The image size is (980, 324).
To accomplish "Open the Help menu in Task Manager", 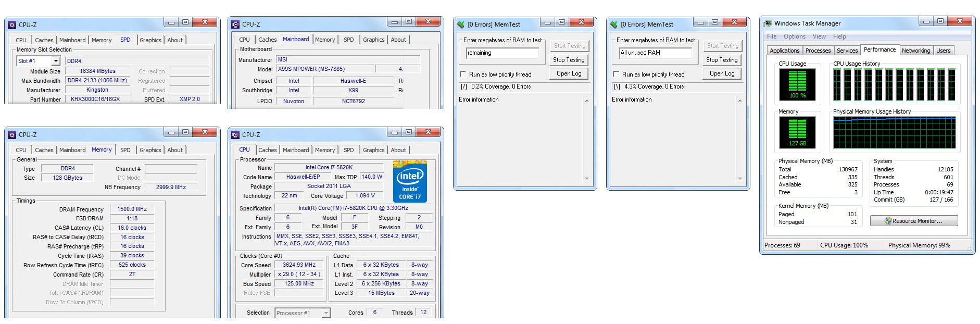I will tap(839, 36).
